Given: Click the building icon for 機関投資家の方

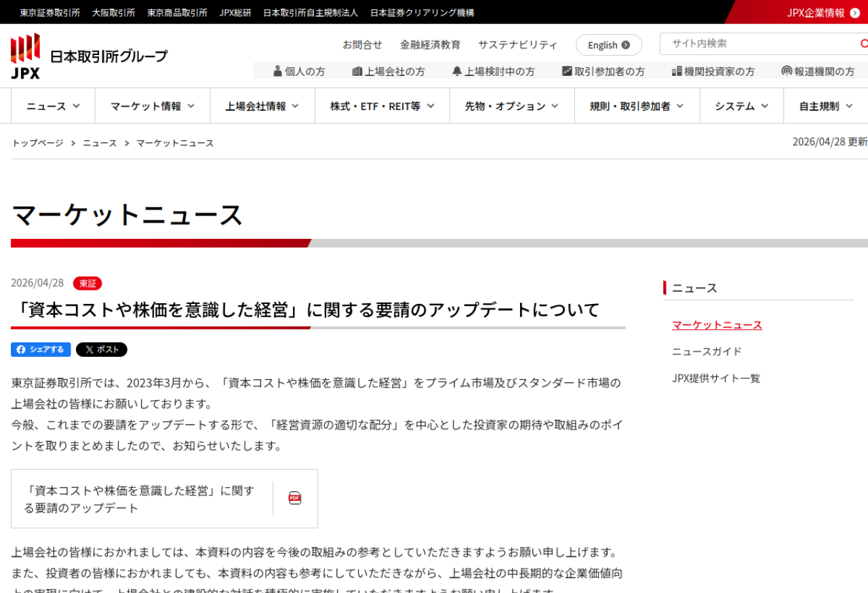Looking at the screenshot, I should point(677,71).
